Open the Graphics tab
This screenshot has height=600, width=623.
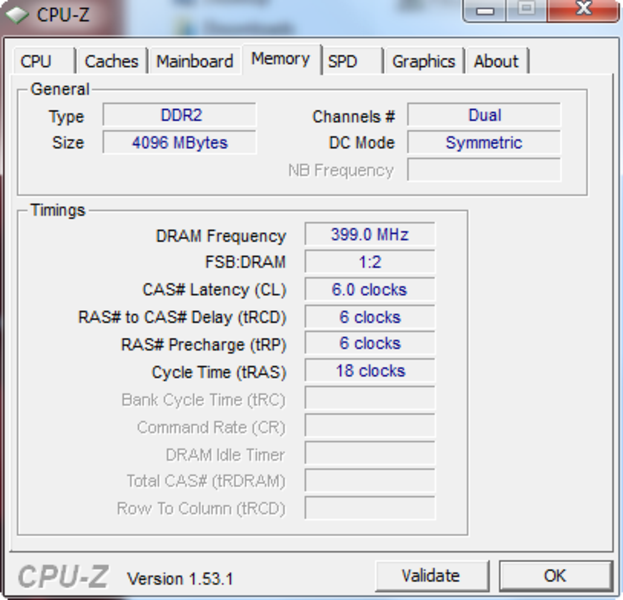coord(424,61)
